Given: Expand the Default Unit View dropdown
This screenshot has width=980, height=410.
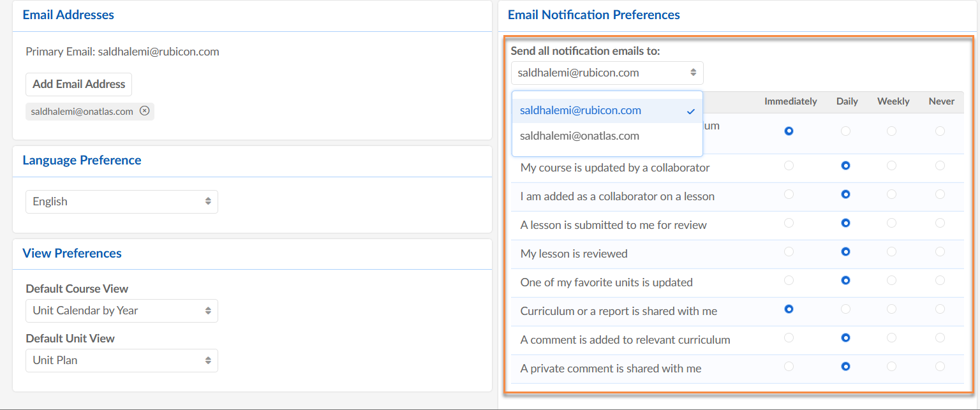Looking at the screenshot, I should pyautogui.click(x=122, y=360).
